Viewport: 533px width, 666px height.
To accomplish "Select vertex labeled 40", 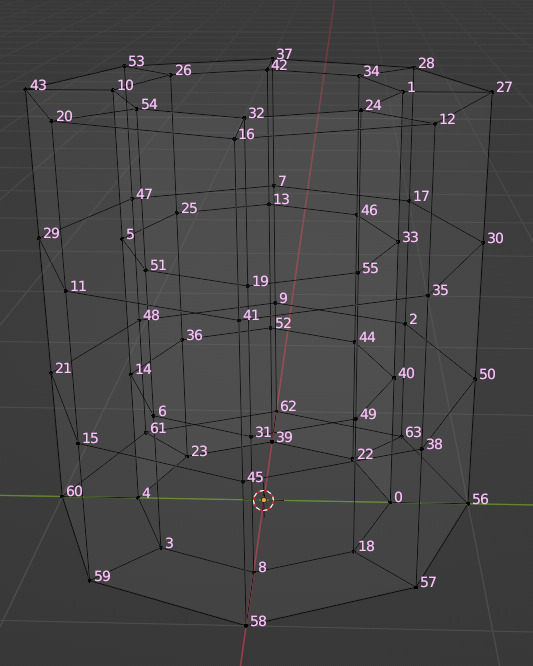I will click(x=394, y=378).
